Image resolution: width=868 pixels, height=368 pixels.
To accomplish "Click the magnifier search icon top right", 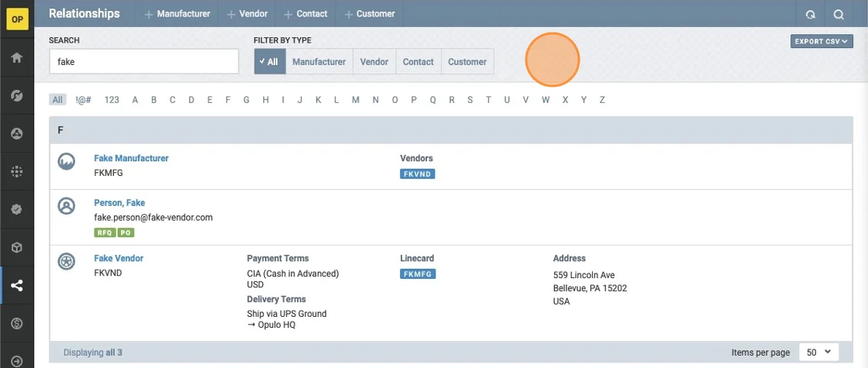I will [x=839, y=14].
